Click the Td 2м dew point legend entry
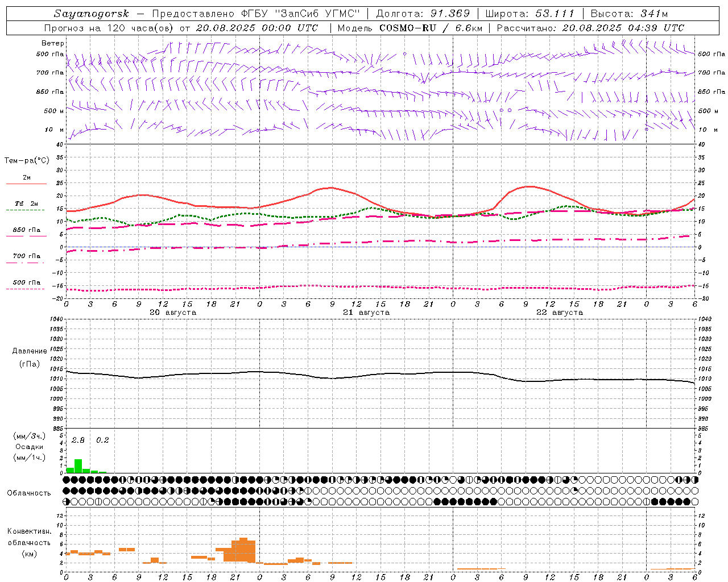This screenshot has width=728, height=582. tap(27, 203)
